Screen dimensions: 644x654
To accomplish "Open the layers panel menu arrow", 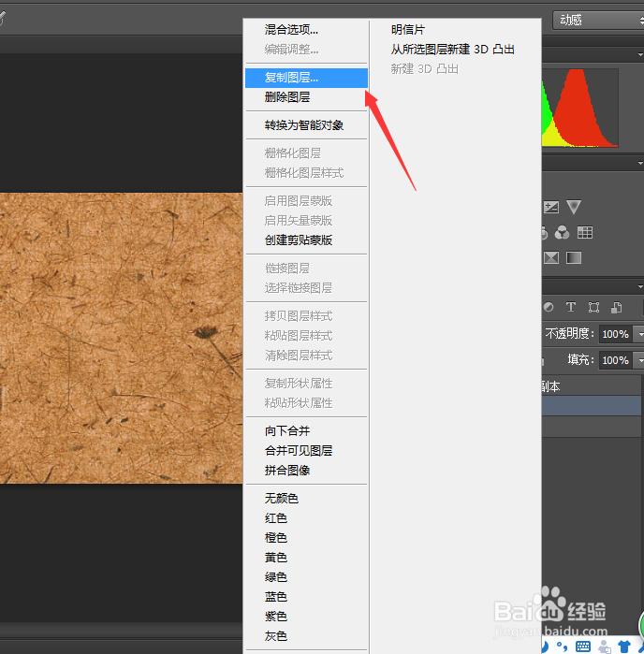I will pos(640,286).
